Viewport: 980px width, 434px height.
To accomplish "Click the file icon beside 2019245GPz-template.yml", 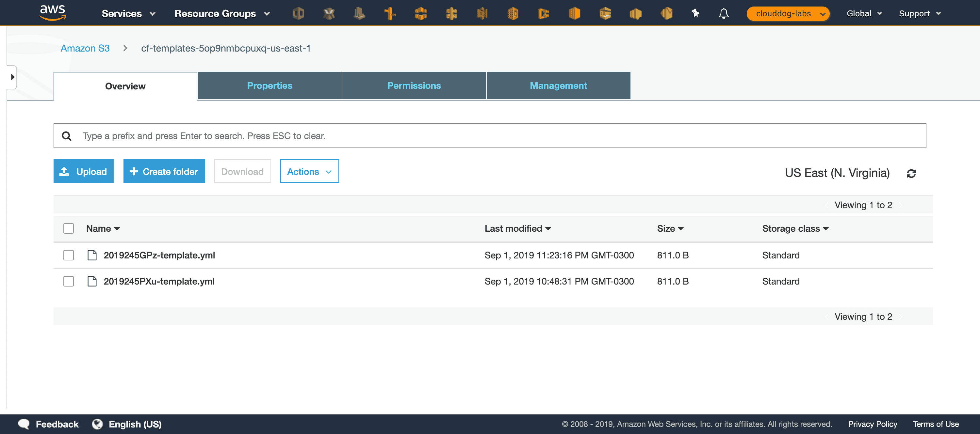I will coord(92,255).
